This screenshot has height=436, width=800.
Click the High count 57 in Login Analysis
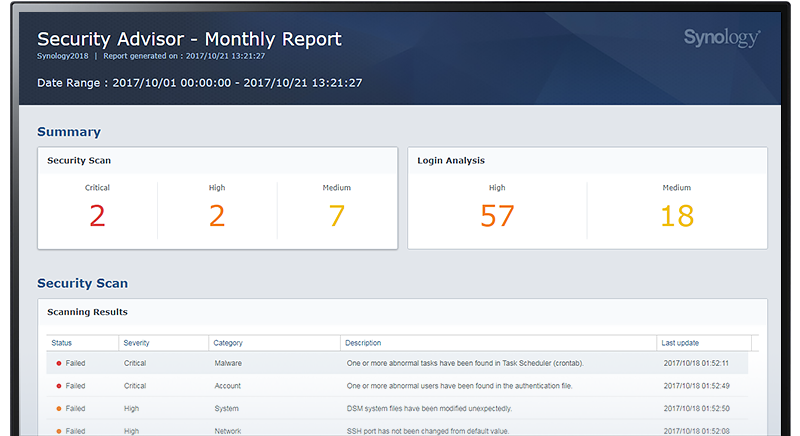coord(497,215)
